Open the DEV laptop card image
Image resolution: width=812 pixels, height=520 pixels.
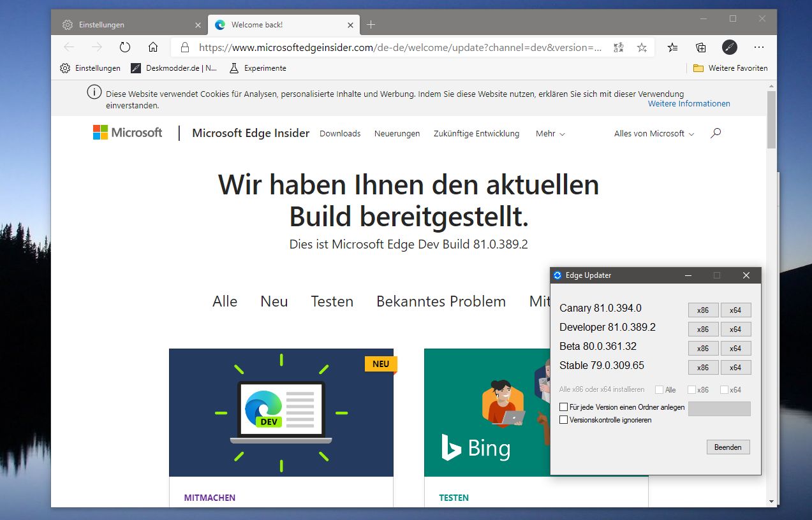pyautogui.click(x=281, y=412)
